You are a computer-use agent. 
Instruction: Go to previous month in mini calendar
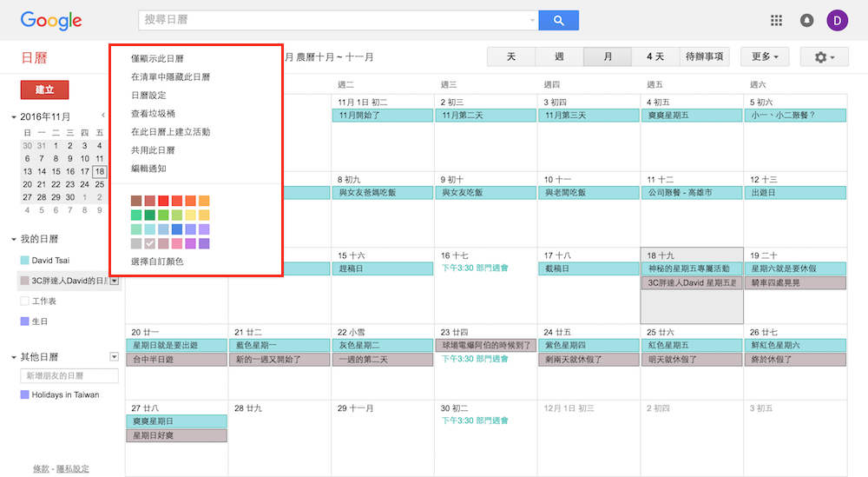click(103, 116)
